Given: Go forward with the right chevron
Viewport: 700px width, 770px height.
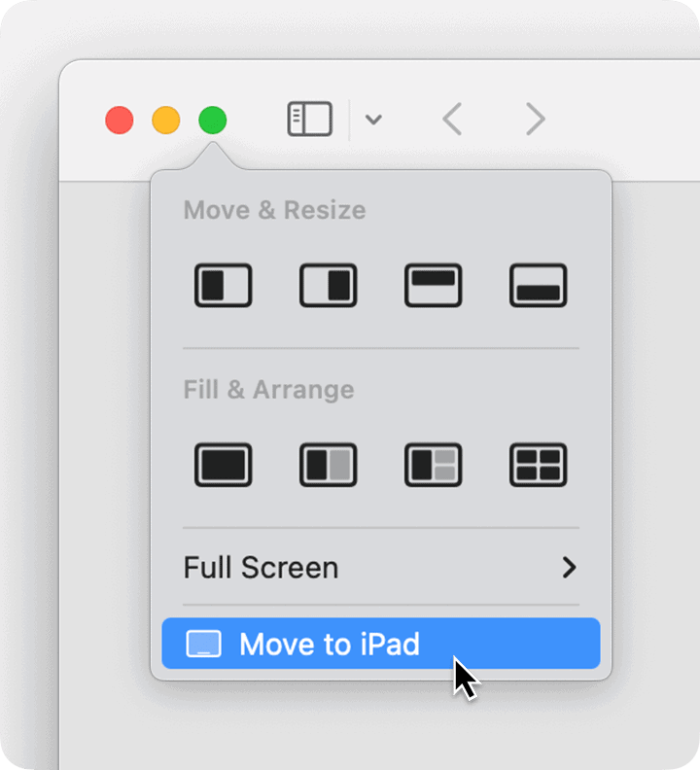Looking at the screenshot, I should click(535, 120).
